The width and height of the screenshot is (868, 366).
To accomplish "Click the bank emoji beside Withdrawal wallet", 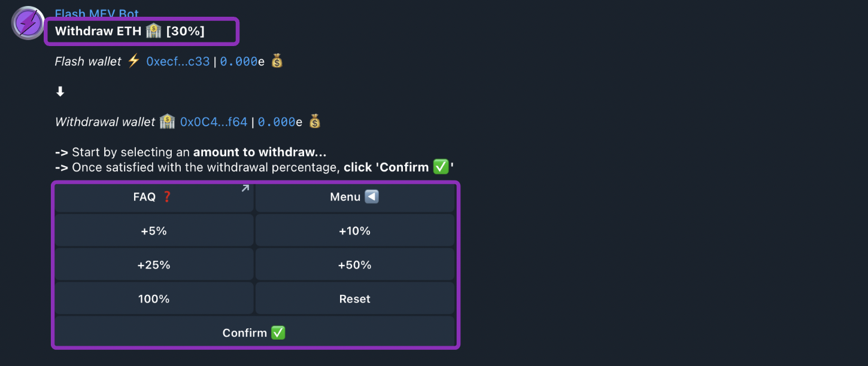I will 167,122.
